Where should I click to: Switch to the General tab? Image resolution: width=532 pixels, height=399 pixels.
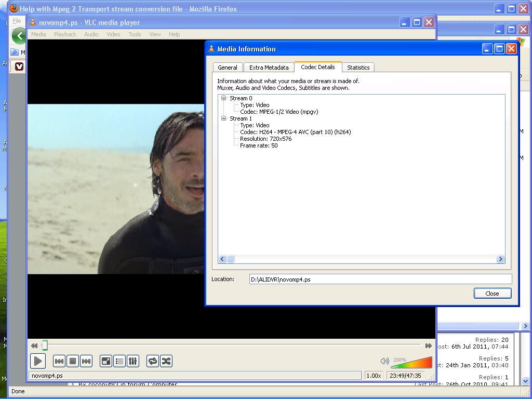click(x=228, y=68)
